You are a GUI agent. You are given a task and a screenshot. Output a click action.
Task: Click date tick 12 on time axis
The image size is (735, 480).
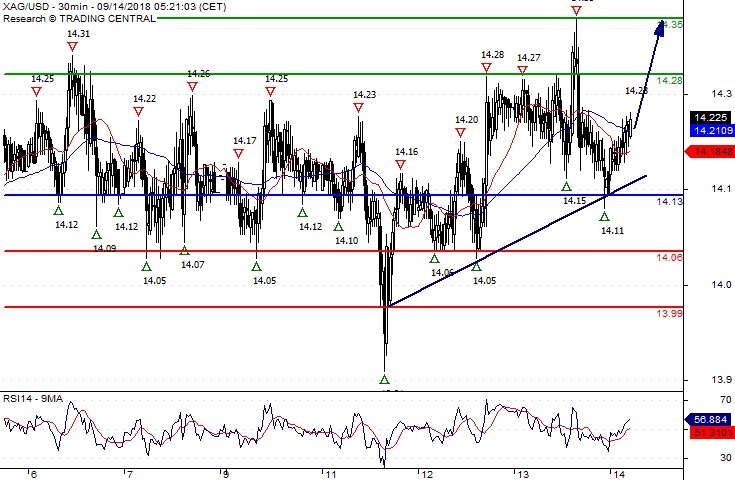428,474
